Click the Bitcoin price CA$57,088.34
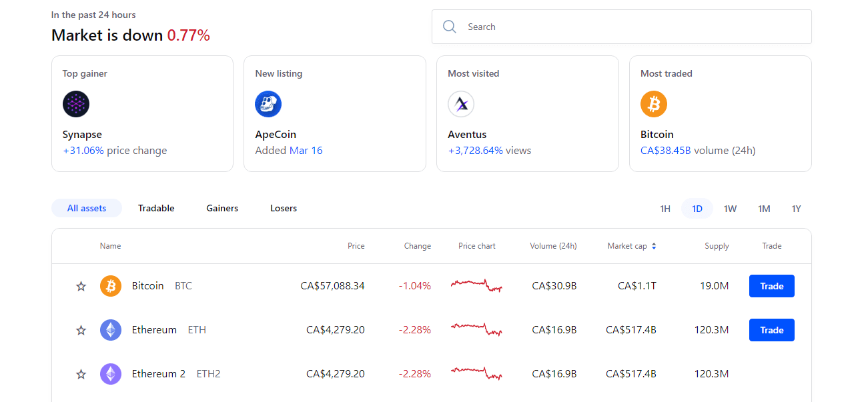The height and width of the screenshot is (402, 868). [333, 286]
